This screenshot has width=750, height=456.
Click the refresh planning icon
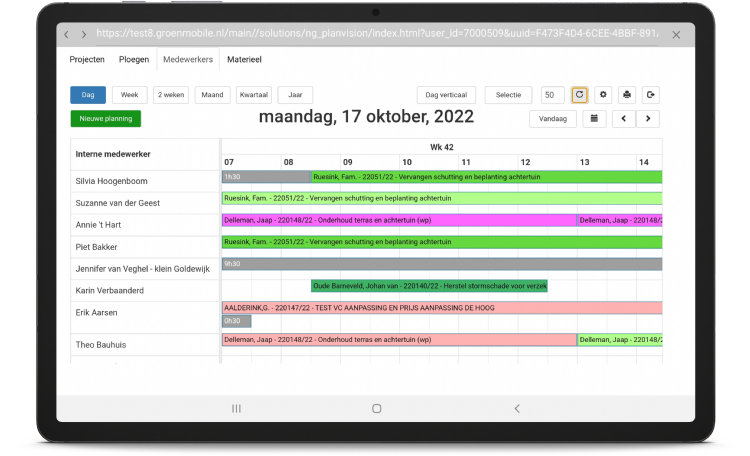579,95
